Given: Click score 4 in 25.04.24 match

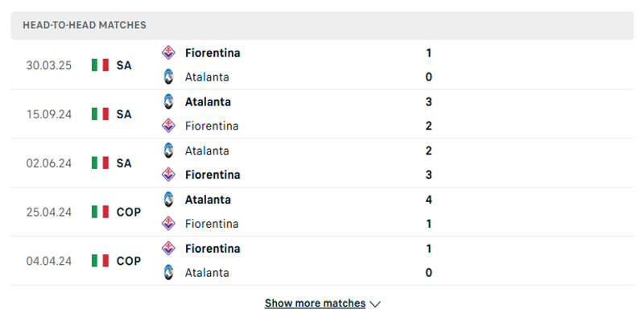Looking at the screenshot, I should pos(429,200).
